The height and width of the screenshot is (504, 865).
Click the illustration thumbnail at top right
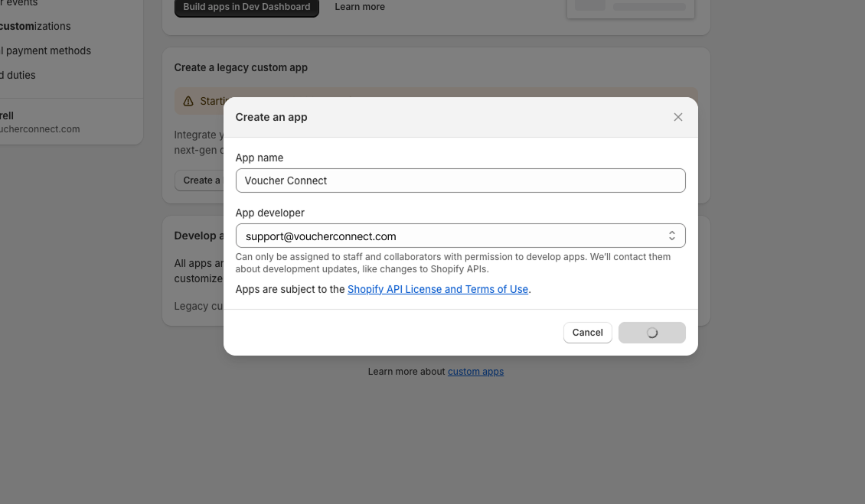630,8
